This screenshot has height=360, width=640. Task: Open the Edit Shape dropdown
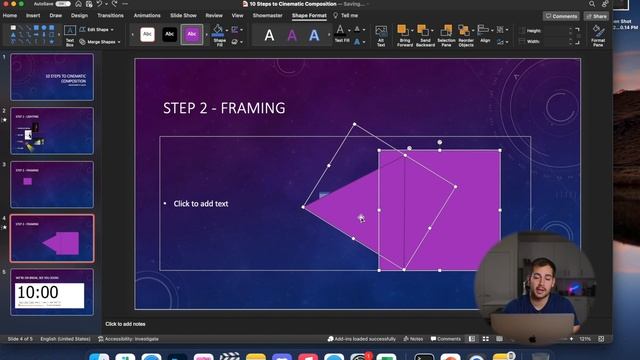[97, 30]
